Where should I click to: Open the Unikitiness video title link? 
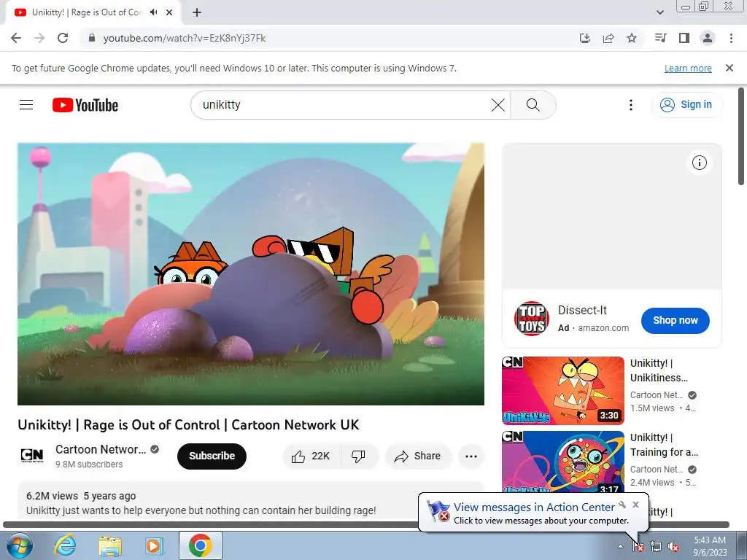point(659,370)
